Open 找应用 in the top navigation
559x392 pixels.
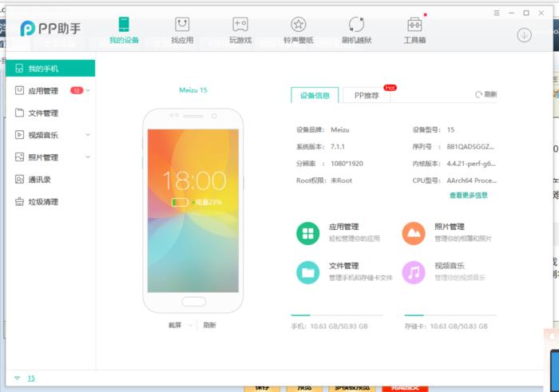point(182,30)
